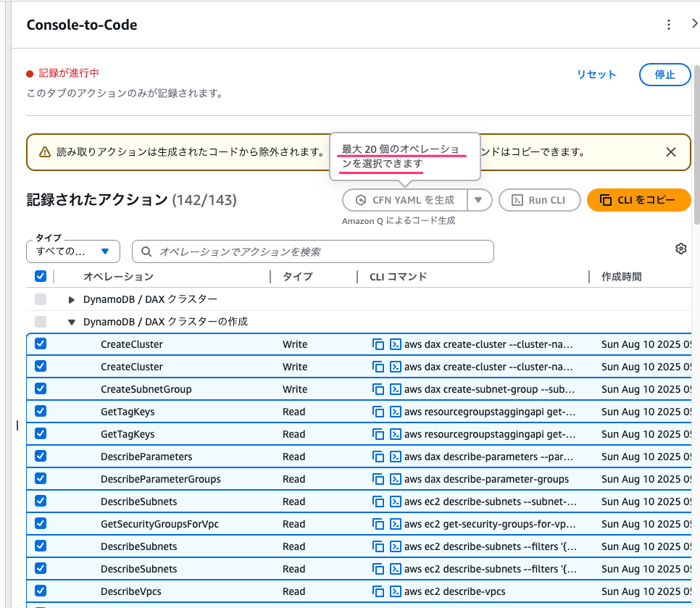Viewport: 700px width, 608px height.
Task: Click CLI をコピー button
Action: 639,200
